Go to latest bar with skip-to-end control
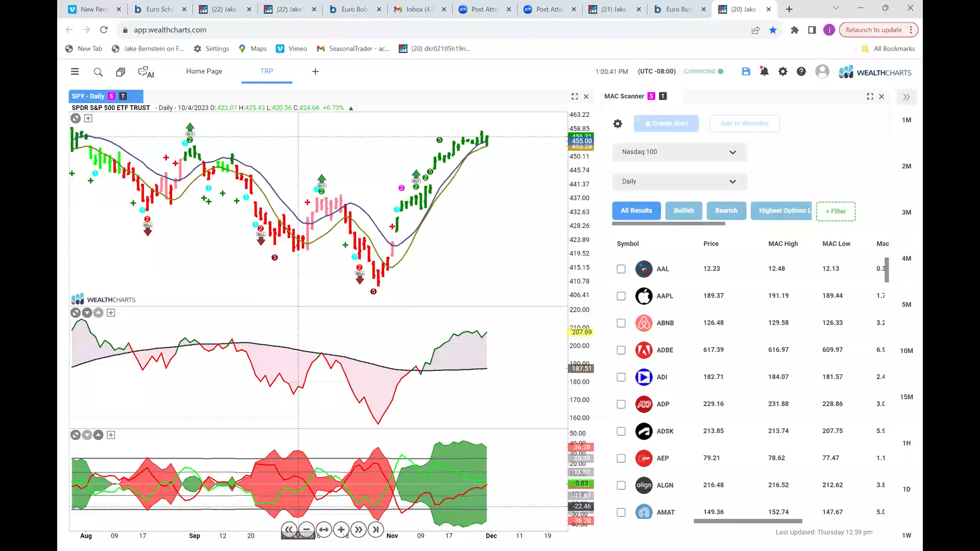The width and height of the screenshot is (980, 551). 376,530
